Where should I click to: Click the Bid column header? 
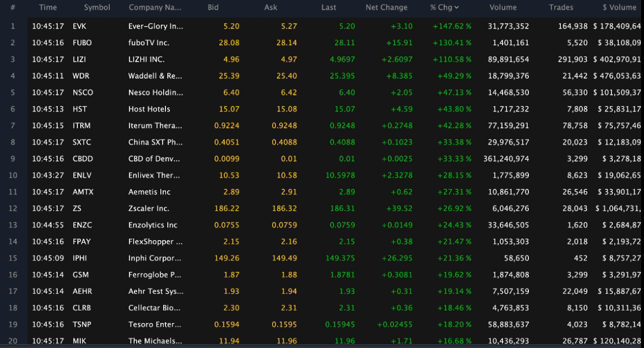click(213, 7)
